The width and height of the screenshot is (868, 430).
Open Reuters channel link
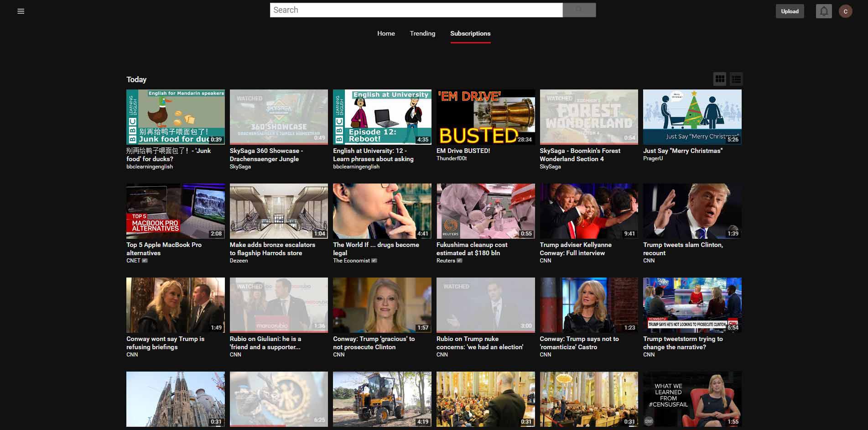446,261
